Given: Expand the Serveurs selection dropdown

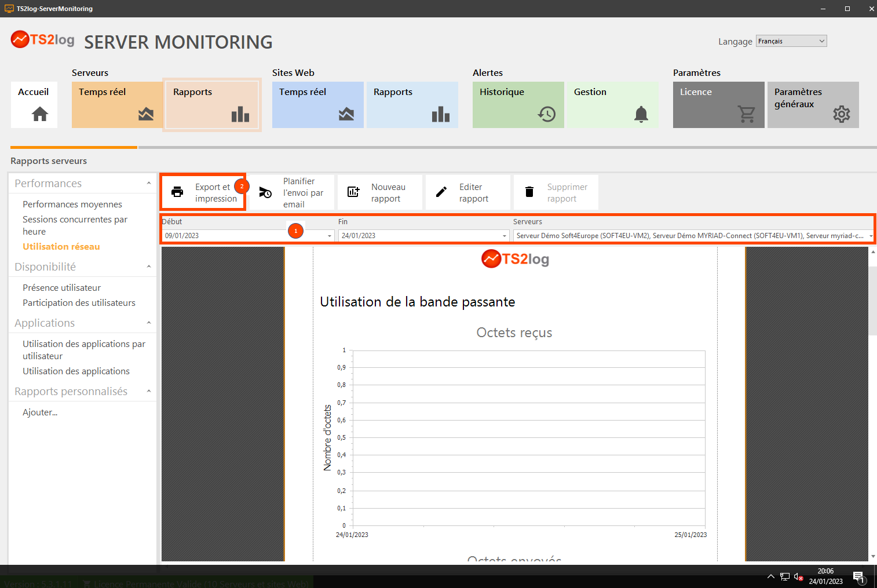Looking at the screenshot, I should pyautogui.click(x=871, y=236).
